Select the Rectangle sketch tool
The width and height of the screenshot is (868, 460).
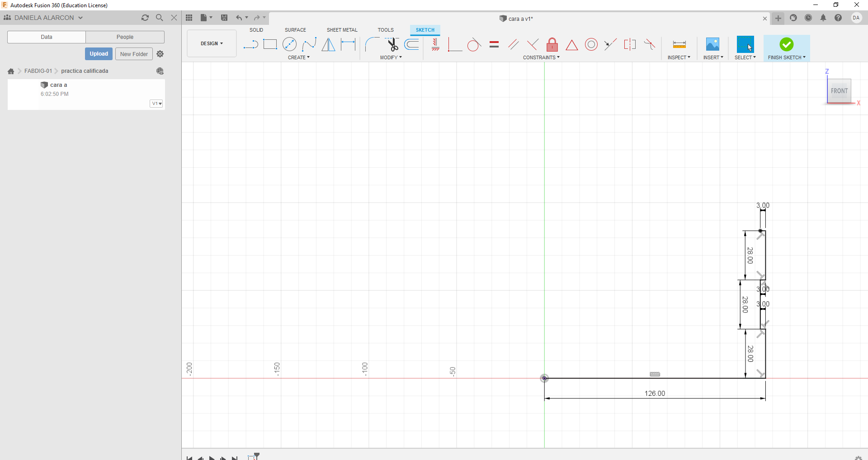pyautogui.click(x=270, y=44)
